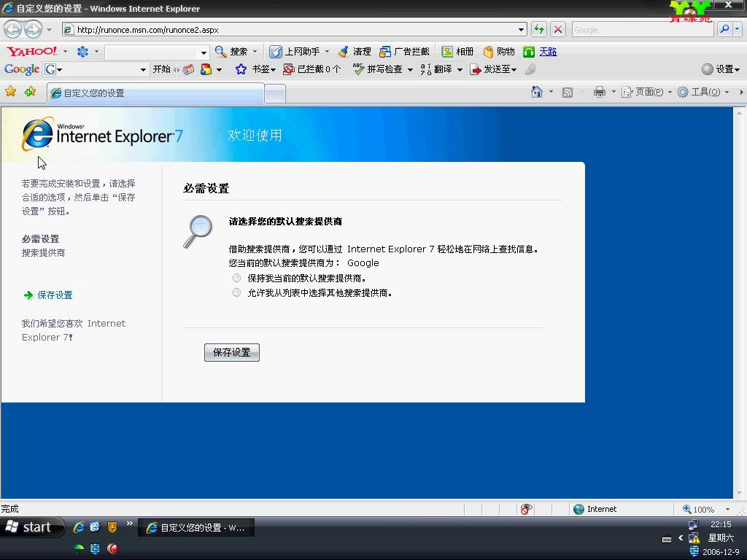The image size is (747, 560).
Task: Click the privacy report eye icon in status bar
Action: click(527, 509)
